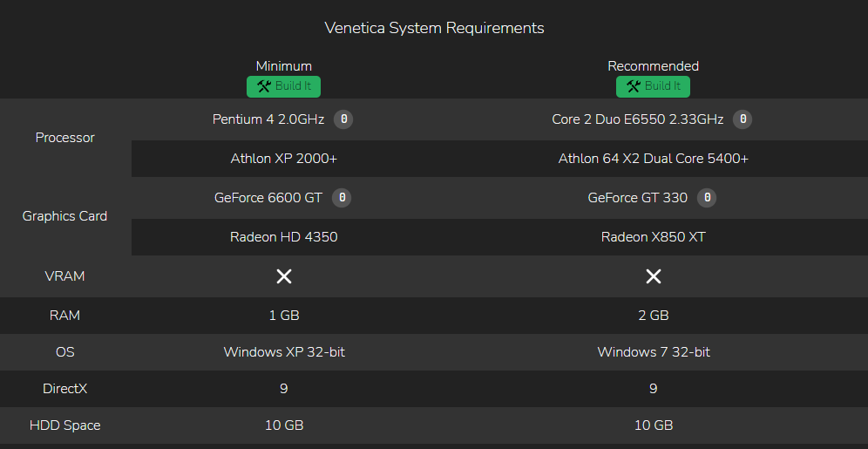Click the 0 badge next to Pentium 4 2.0GHz
The image size is (868, 449).
[343, 119]
